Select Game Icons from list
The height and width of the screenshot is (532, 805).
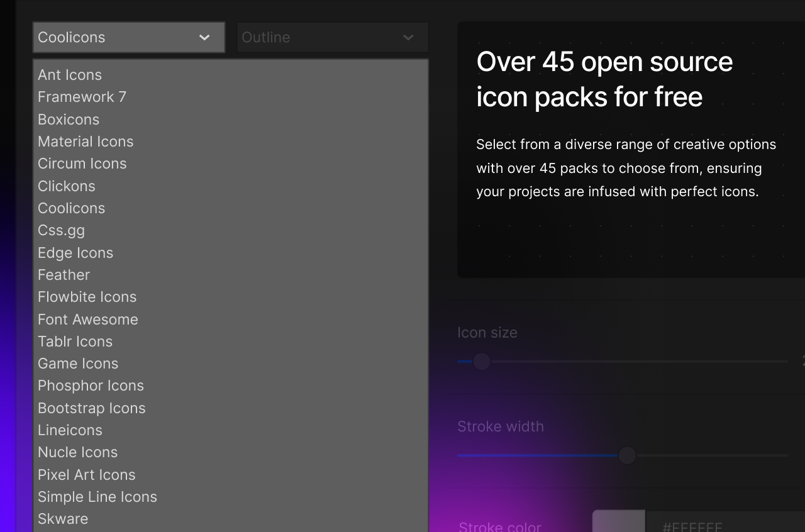click(230, 363)
